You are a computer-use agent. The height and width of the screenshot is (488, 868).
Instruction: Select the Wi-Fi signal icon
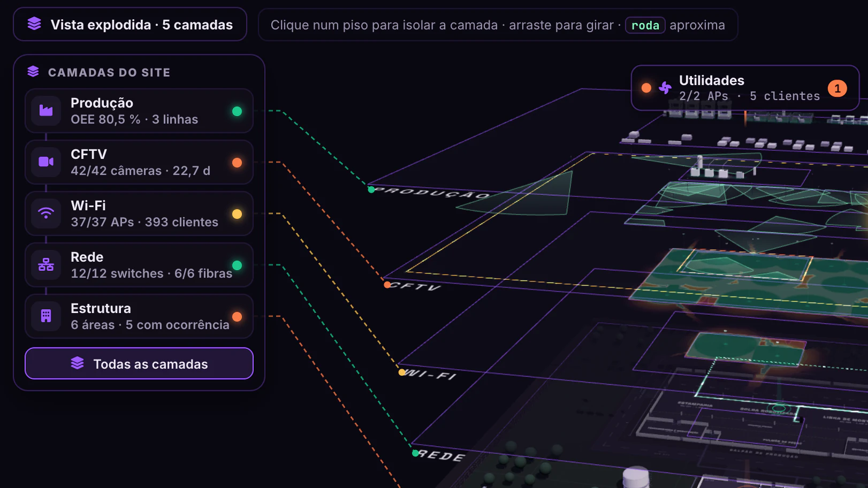click(x=46, y=213)
